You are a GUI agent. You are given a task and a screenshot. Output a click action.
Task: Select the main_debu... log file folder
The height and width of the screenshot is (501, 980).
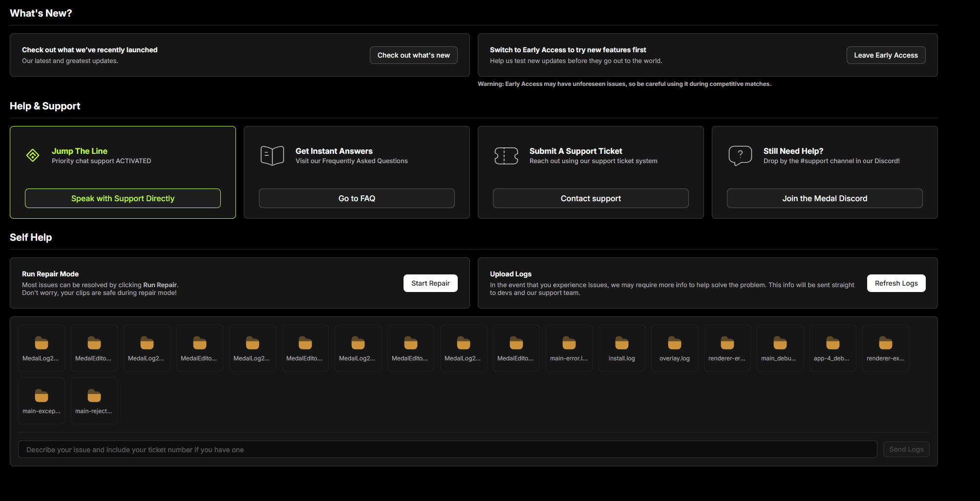point(780,348)
